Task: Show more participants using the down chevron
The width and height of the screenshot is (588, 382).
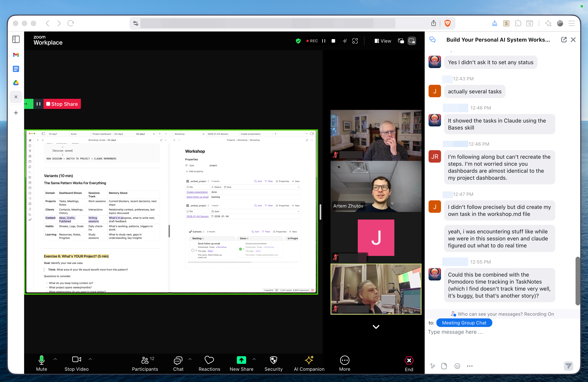Action: [x=376, y=327]
